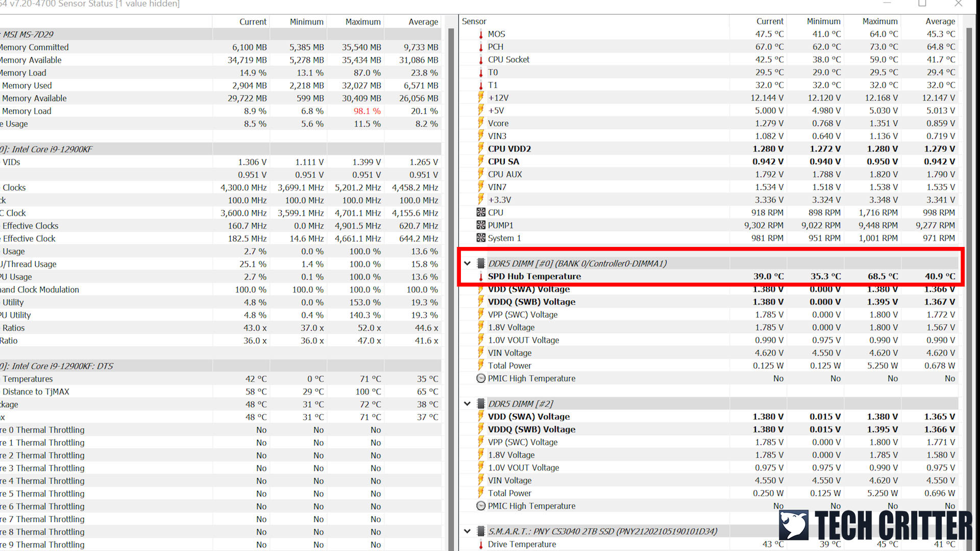
Task: Click the CPU fan icon
Action: coord(481,212)
